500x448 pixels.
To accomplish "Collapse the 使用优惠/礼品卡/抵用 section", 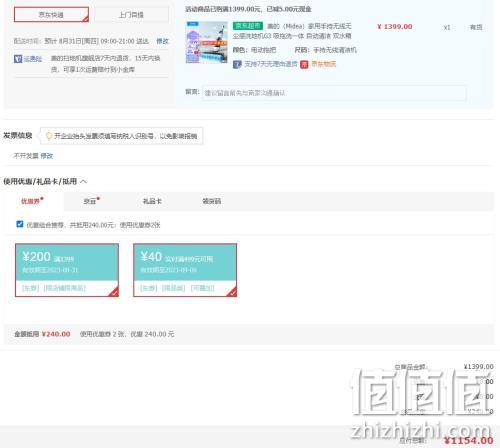I will (x=83, y=181).
